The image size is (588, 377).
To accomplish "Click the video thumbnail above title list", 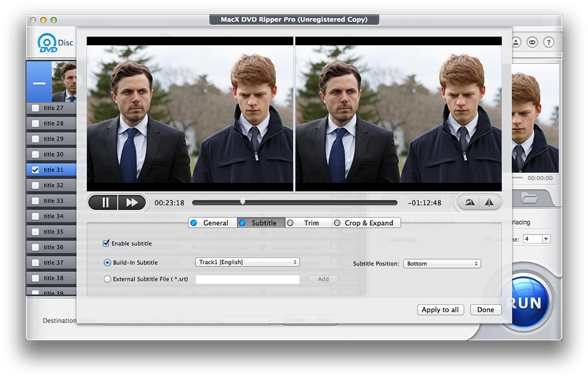I will tap(64, 82).
